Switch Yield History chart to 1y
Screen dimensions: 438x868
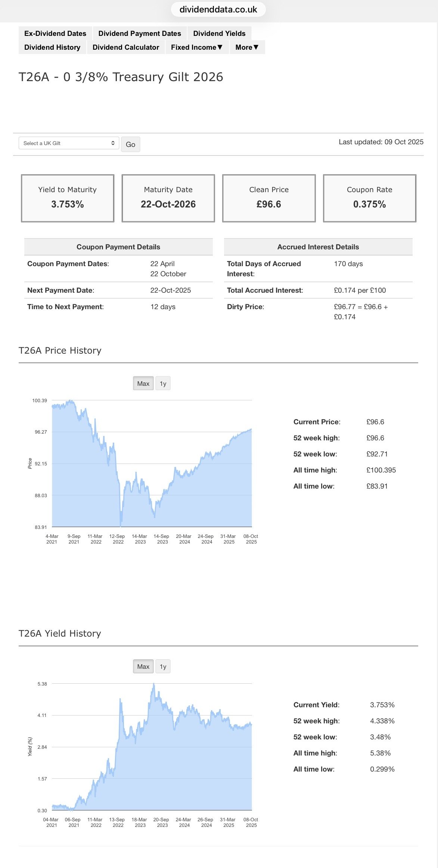pos(163,667)
